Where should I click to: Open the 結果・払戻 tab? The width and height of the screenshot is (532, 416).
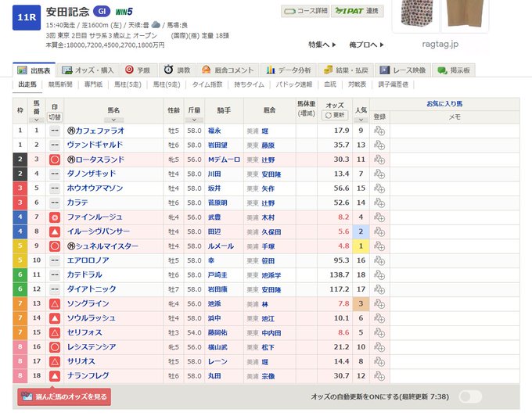coord(346,70)
